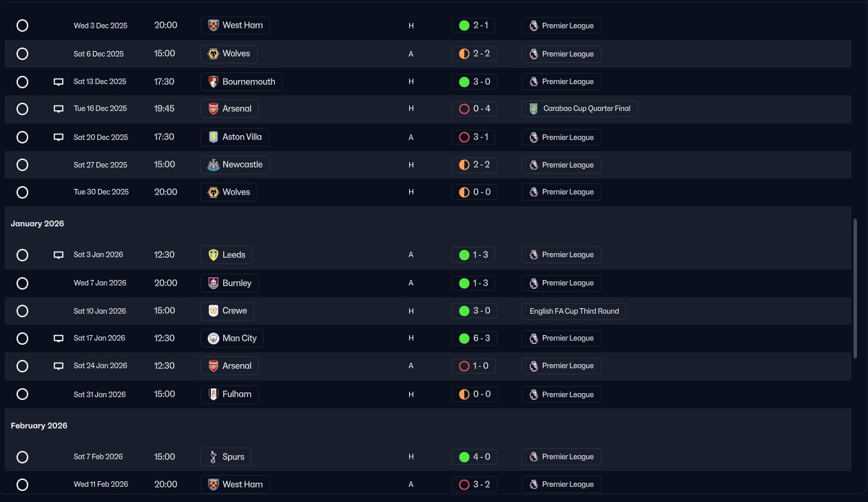Click the green win indicator for Leeds result

(464, 255)
